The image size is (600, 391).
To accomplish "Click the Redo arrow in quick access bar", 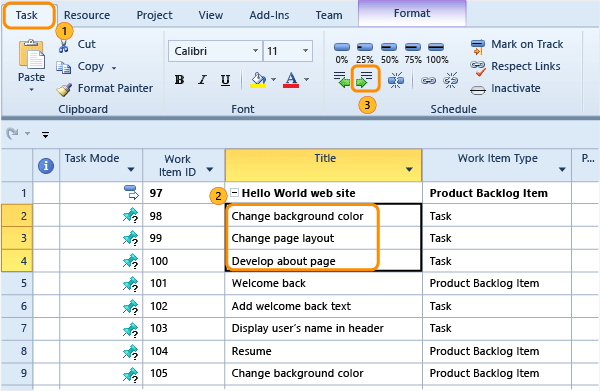I will pos(13,134).
